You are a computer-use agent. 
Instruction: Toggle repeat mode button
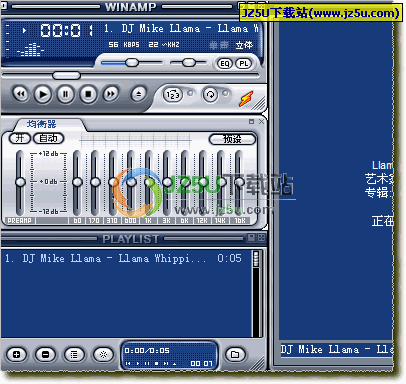tap(210, 95)
